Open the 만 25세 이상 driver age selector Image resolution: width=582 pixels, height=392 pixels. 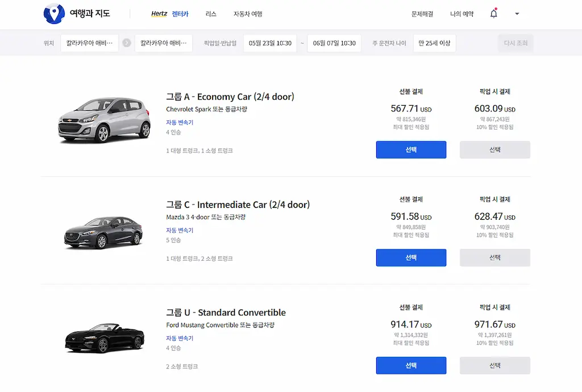[x=434, y=43]
